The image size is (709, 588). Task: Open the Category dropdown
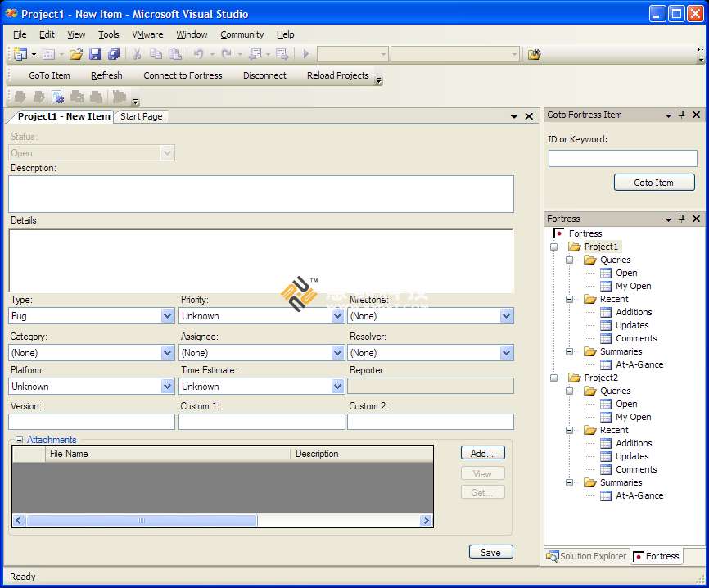167,352
